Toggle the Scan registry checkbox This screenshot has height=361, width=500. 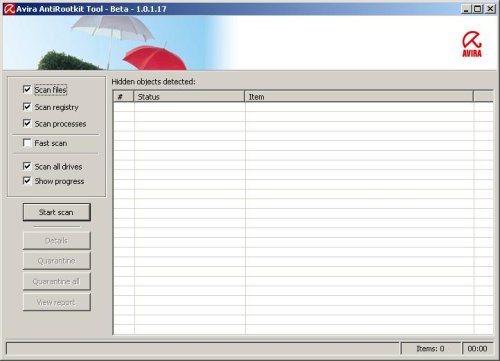coord(27,107)
